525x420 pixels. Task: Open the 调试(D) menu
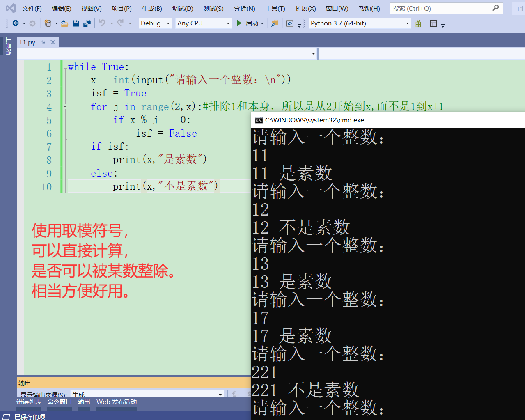point(183,8)
